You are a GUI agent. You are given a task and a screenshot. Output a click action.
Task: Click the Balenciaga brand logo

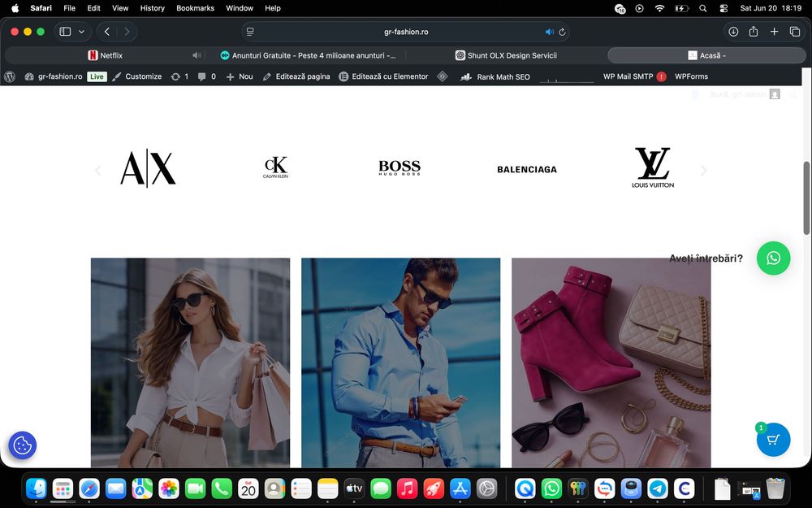click(527, 170)
